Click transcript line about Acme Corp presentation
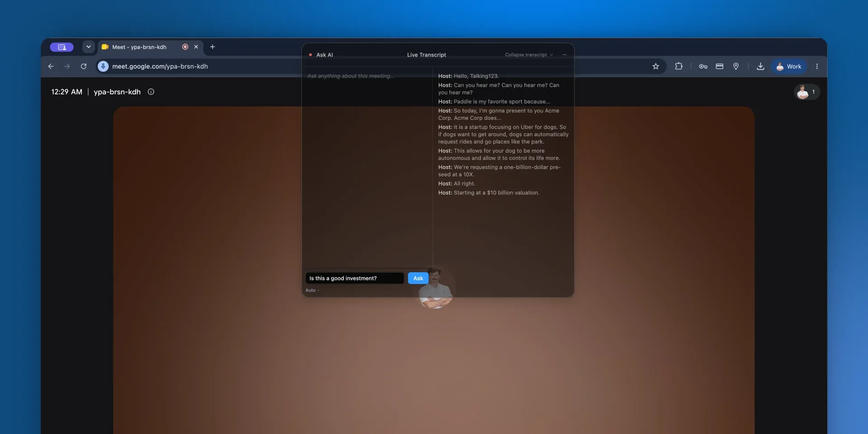868x434 pixels. pos(499,114)
